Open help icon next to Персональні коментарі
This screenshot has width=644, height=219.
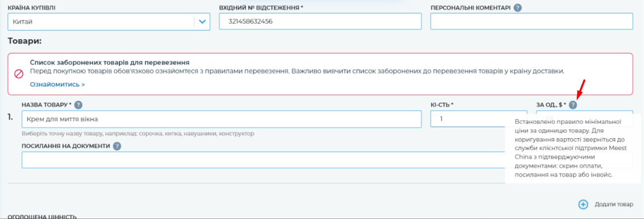click(x=518, y=8)
